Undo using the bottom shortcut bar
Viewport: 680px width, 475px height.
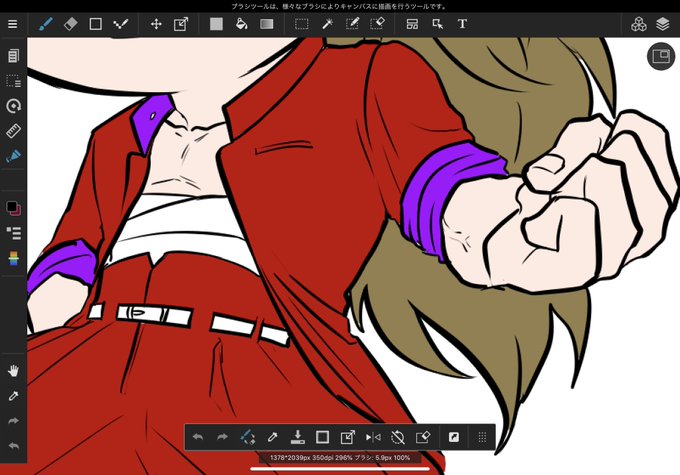click(x=198, y=437)
